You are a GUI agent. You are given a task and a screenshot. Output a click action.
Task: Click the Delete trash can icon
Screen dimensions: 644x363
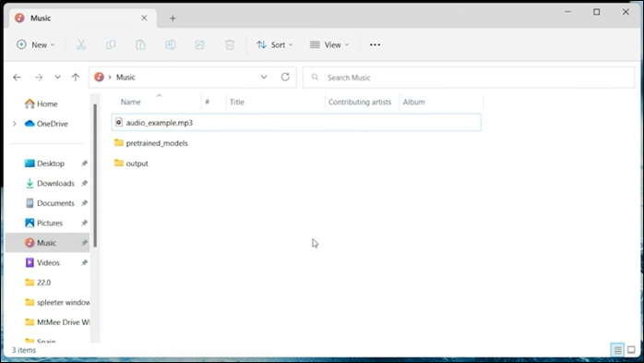pyautogui.click(x=230, y=45)
